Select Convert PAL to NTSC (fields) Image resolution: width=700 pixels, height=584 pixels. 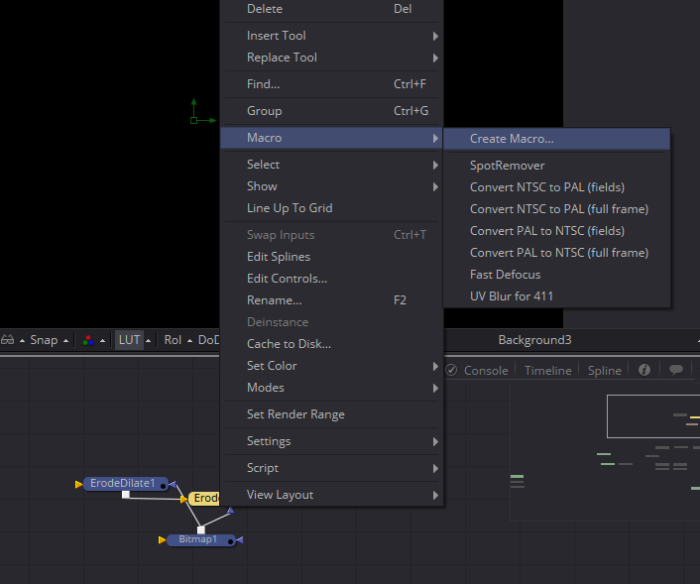557,231
